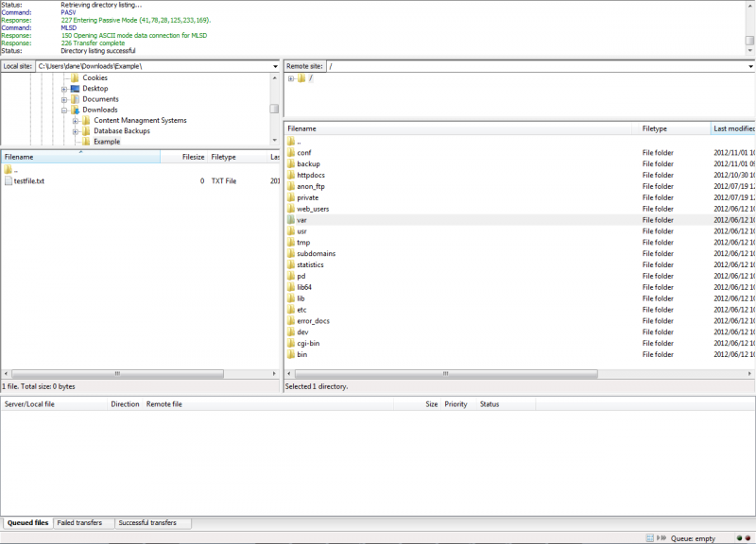This screenshot has height=544, width=756.
Task: Open the Local site path dropdown
Action: (x=275, y=66)
